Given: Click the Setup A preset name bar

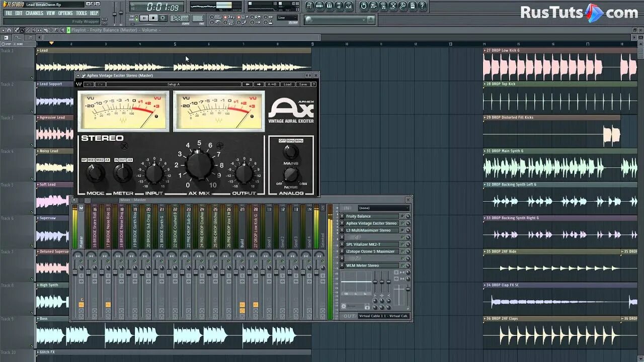Looking at the screenshot, I should 174,84.
